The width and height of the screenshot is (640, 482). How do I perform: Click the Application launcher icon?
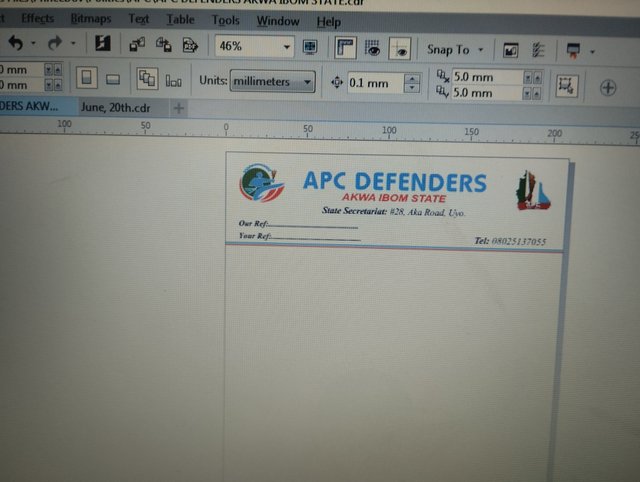click(573, 51)
